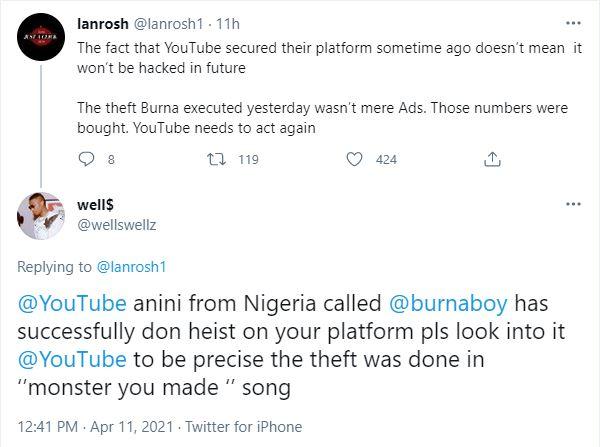This screenshot has height=447, width=600.
Task: Open well$ profile avatar
Action: [x=40, y=215]
